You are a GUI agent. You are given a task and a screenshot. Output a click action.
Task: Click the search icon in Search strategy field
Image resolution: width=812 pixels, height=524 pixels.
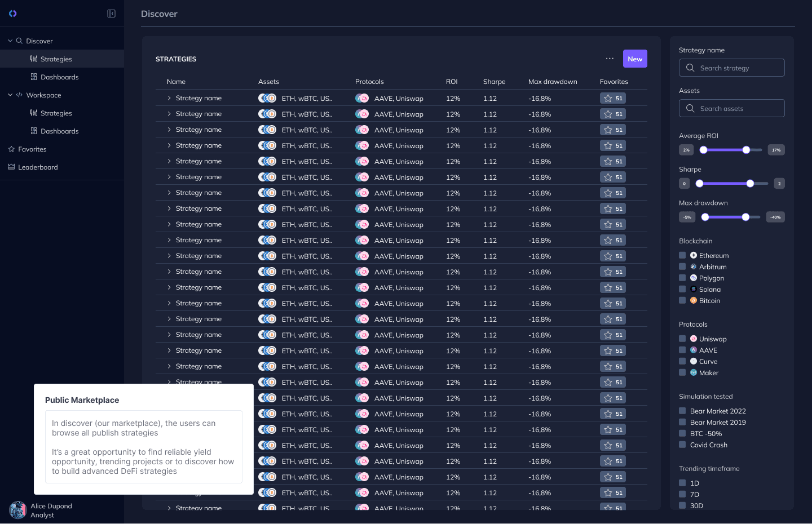[690, 68]
